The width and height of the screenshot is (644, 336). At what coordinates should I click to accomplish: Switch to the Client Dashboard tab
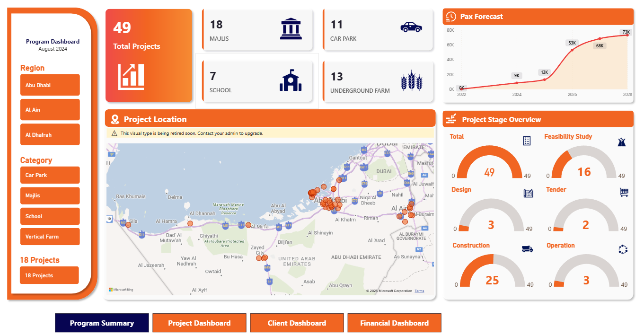pyautogui.click(x=297, y=323)
